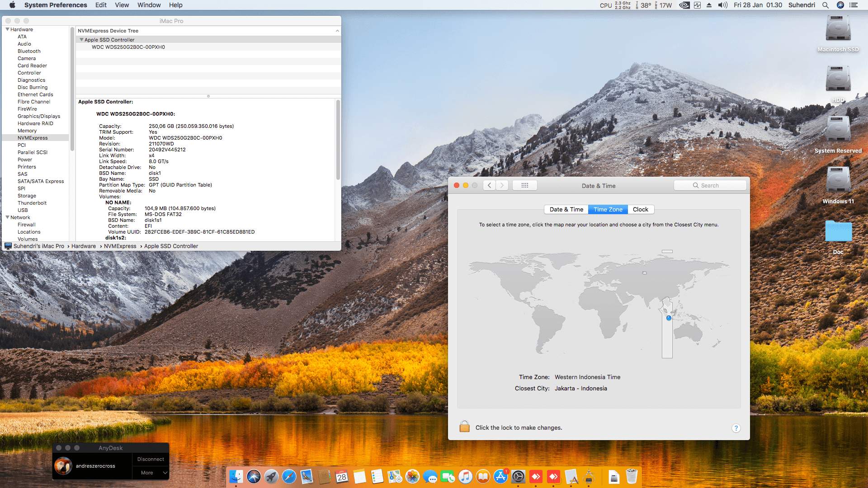Open the Window menu
This screenshot has height=488, width=868.
(149, 5)
